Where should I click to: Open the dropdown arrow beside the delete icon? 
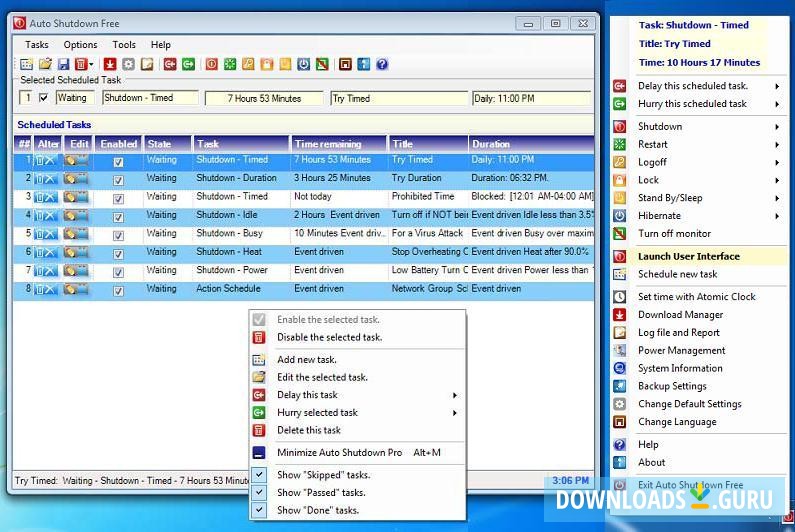pos(91,64)
